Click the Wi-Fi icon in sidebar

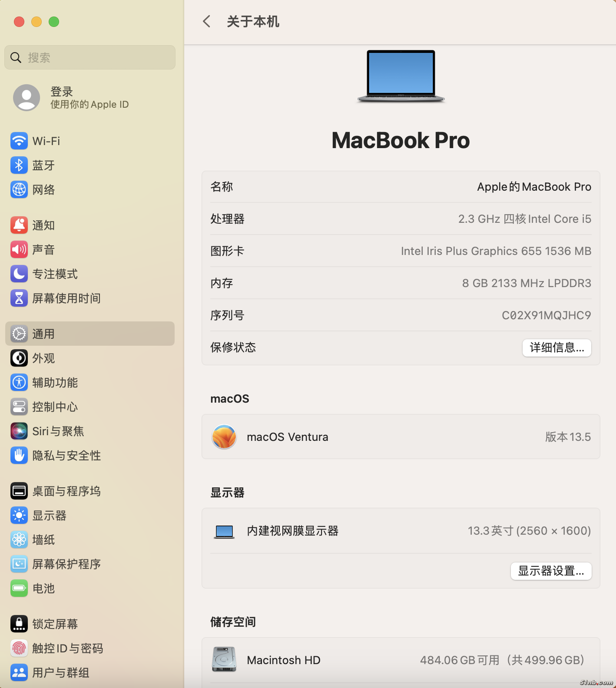(x=19, y=141)
